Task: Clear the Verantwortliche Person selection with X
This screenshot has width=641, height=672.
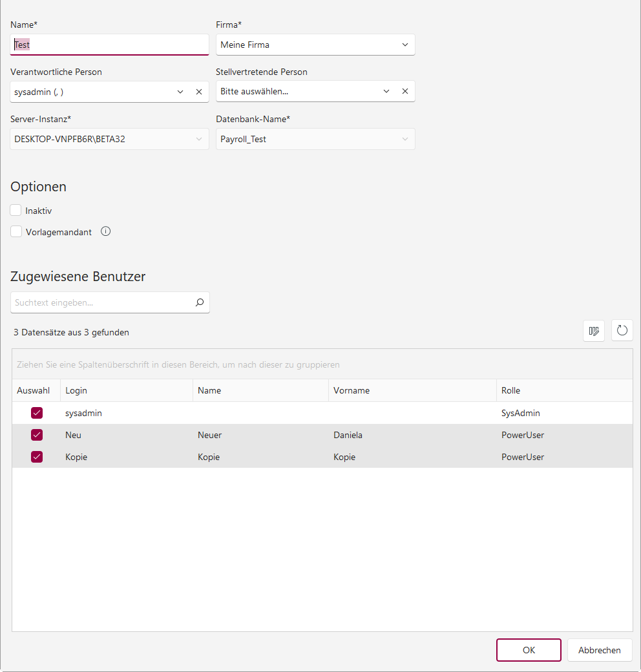Action: click(199, 92)
